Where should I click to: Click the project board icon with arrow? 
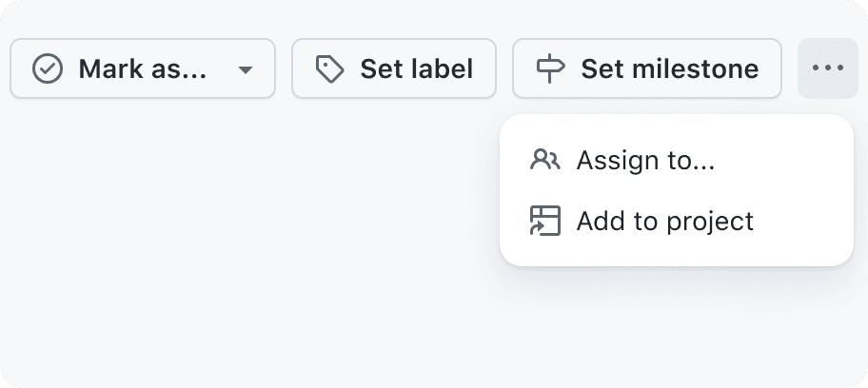click(x=544, y=221)
